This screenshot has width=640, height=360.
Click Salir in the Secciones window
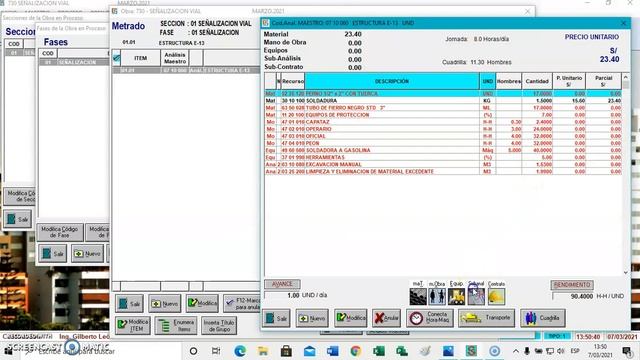(18, 219)
